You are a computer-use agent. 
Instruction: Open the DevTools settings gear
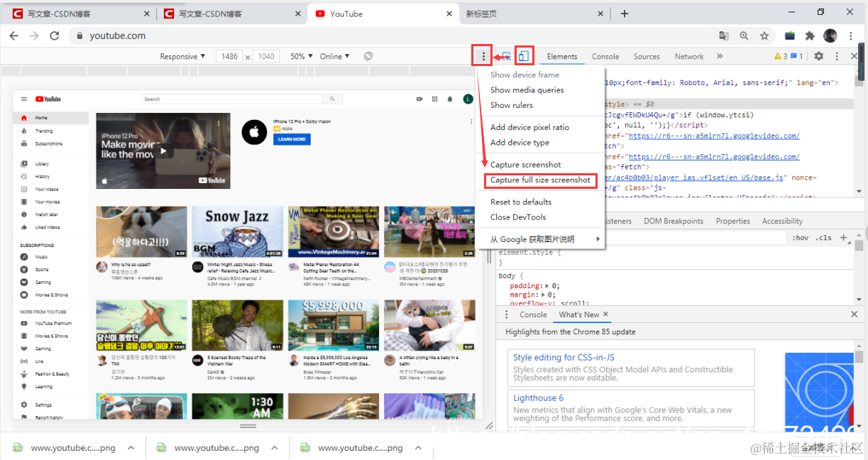click(819, 55)
